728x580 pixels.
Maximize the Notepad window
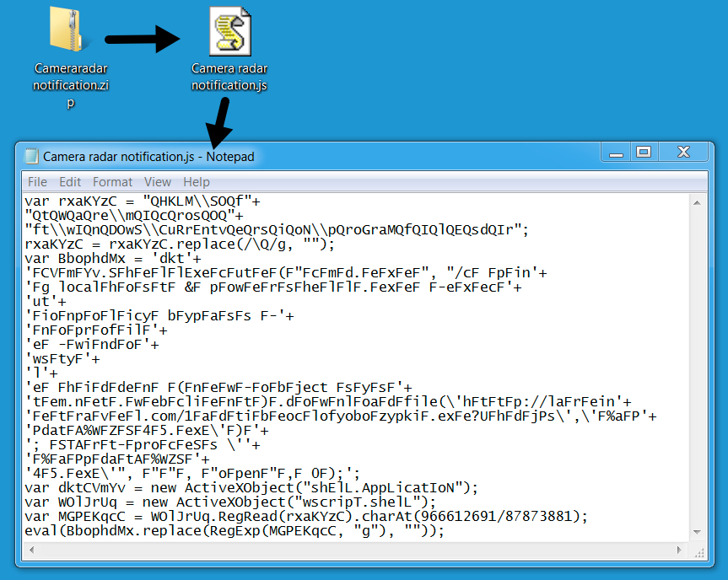point(644,153)
